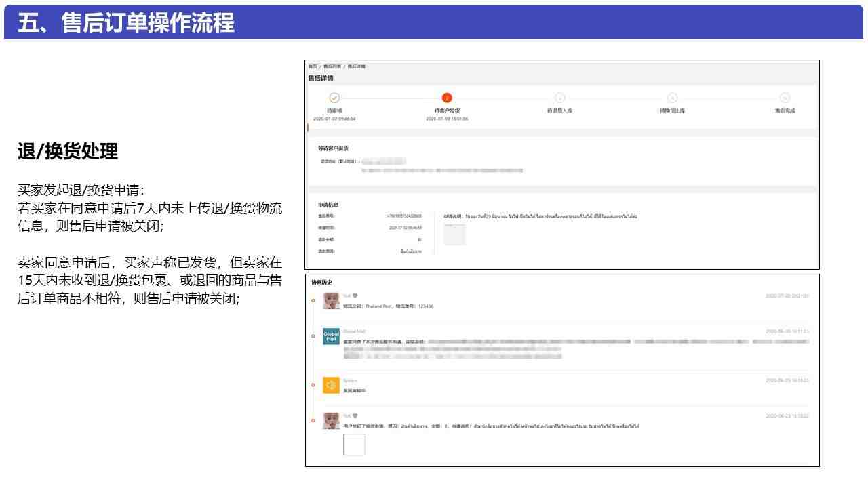Select the 售后完成 step label
This screenshot has height=488, width=868.
pyautogui.click(x=785, y=110)
